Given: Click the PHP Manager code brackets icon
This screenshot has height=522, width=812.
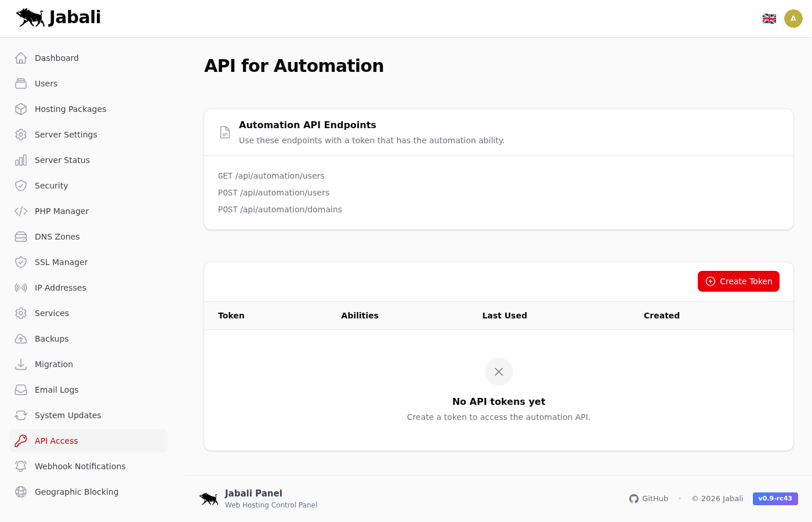Looking at the screenshot, I should pyautogui.click(x=21, y=211).
